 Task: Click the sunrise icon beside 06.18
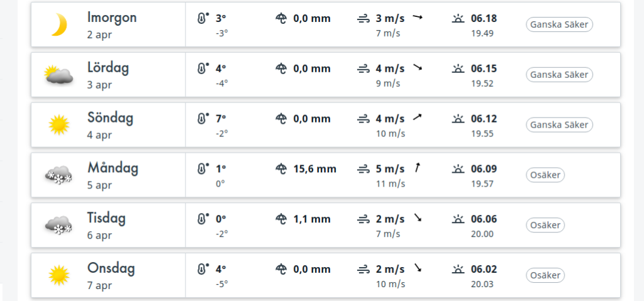(458, 18)
